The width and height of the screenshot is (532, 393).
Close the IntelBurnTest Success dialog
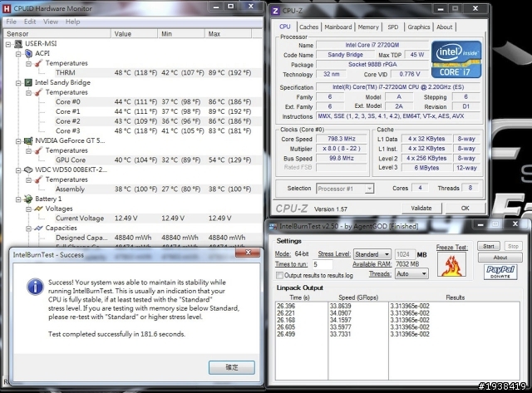[x=248, y=253]
